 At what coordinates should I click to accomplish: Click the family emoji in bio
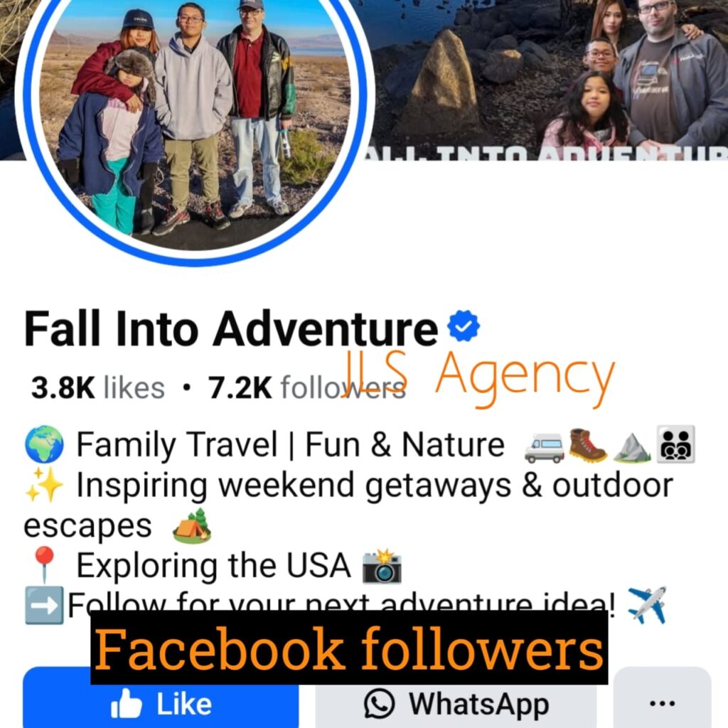[x=675, y=444]
